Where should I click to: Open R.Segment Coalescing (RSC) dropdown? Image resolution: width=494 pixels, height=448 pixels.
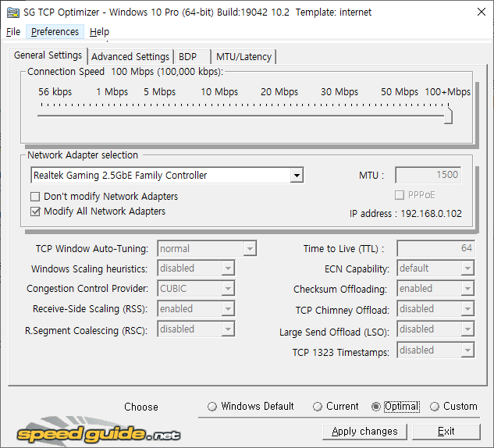[227, 329]
